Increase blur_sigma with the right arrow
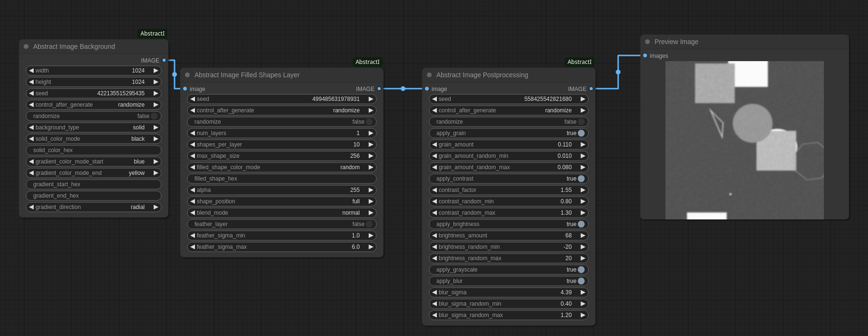Screen dimensions: 868x336 [583, 292]
